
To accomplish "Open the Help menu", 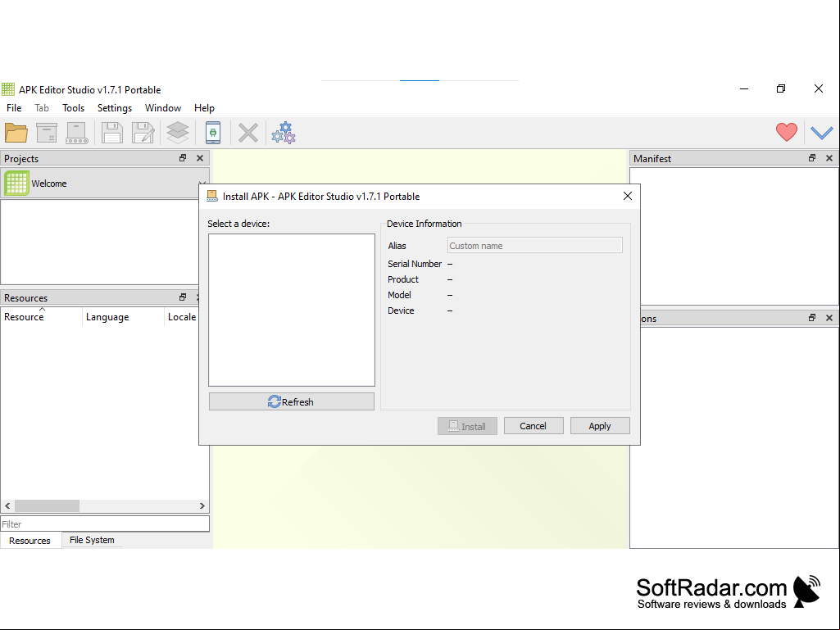I will (x=204, y=107).
